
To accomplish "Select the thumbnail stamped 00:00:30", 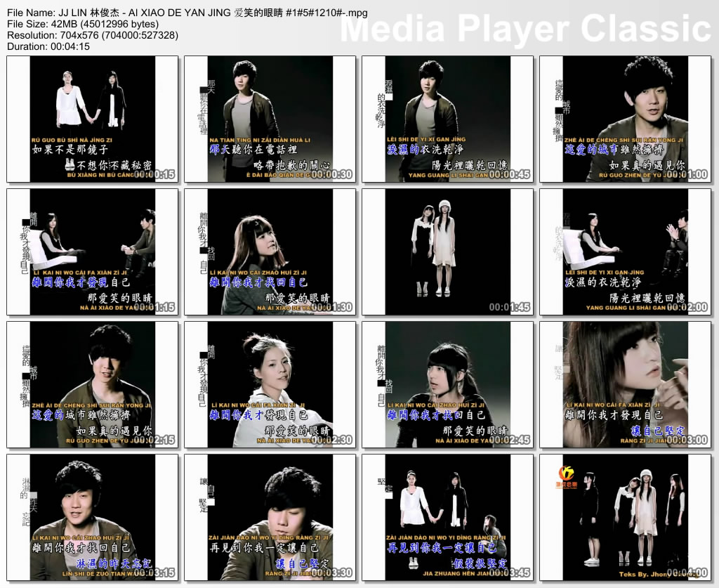I will (270, 119).
